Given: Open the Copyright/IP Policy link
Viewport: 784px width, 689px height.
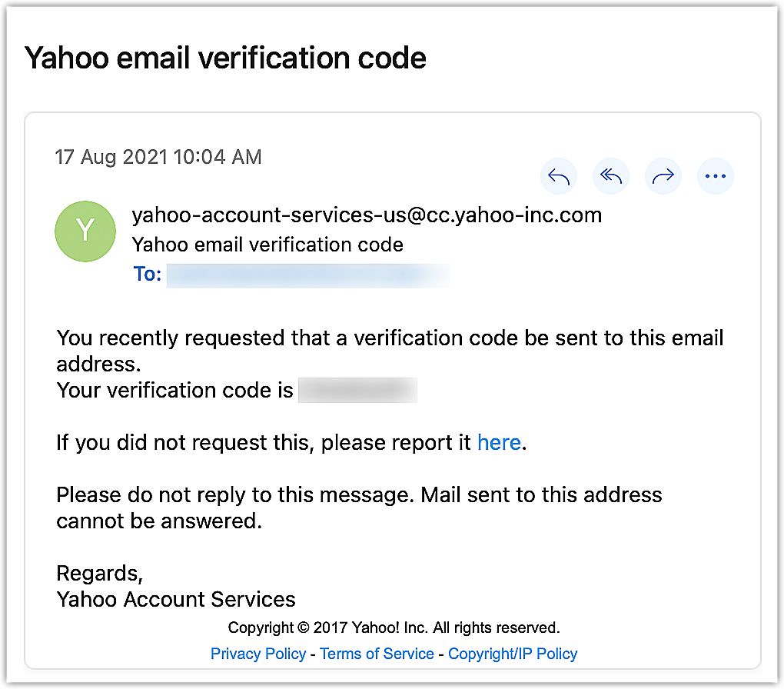Looking at the screenshot, I should 513,654.
